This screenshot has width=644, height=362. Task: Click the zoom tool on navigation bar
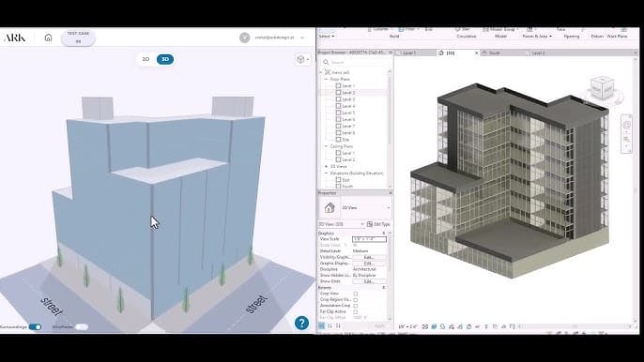(x=626, y=139)
